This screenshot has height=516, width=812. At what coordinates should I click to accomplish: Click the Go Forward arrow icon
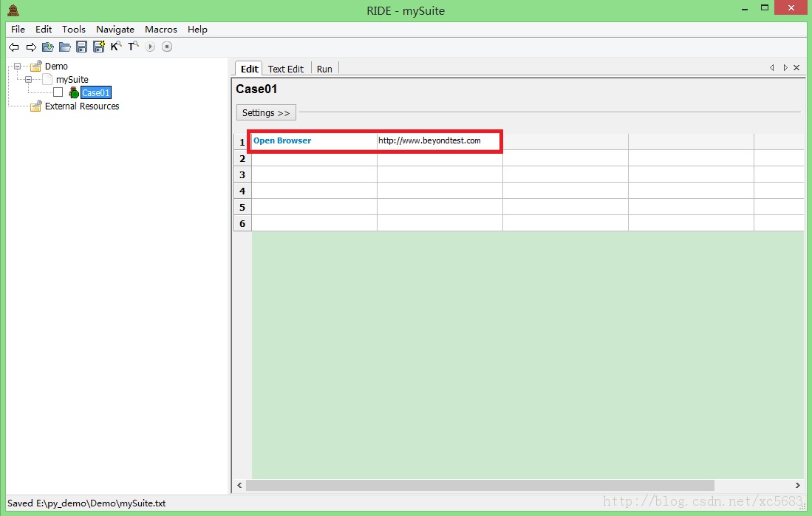click(31, 47)
